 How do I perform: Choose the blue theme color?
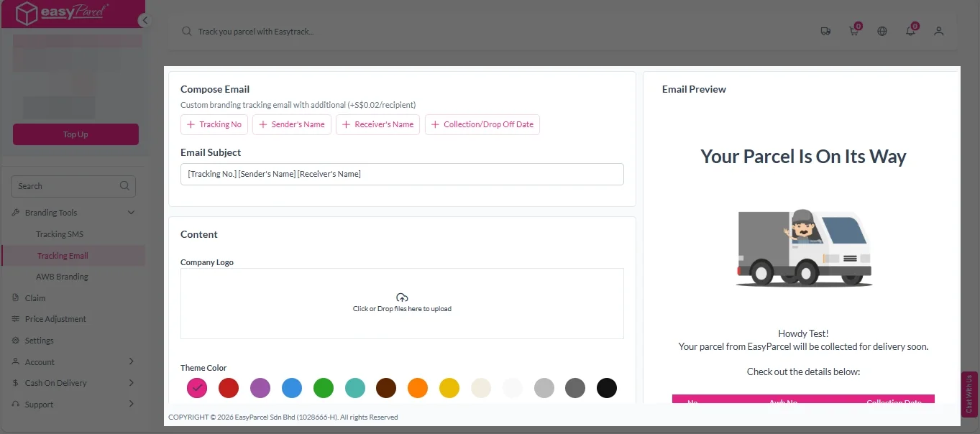point(292,388)
